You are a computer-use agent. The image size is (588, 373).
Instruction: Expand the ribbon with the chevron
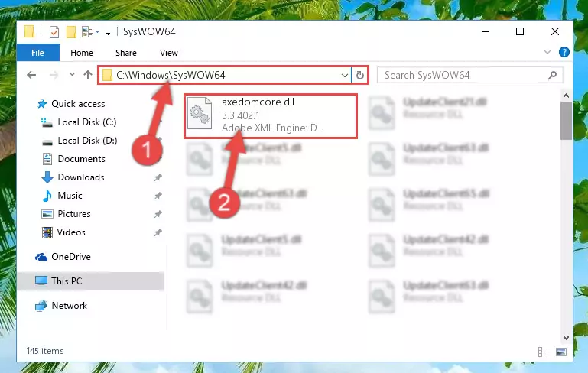pos(547,52)
